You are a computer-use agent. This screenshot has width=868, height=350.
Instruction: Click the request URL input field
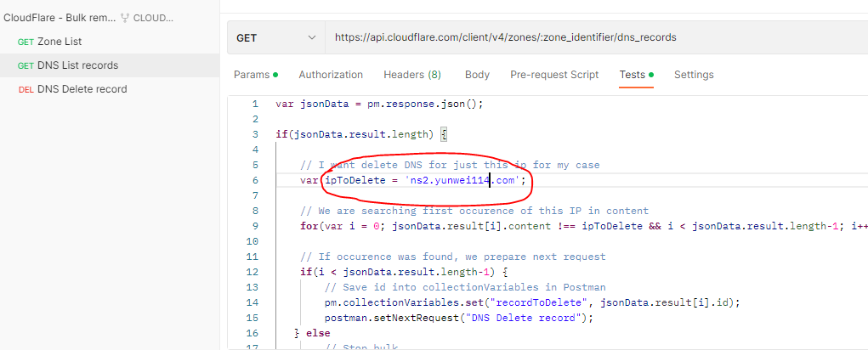(596, 37)
